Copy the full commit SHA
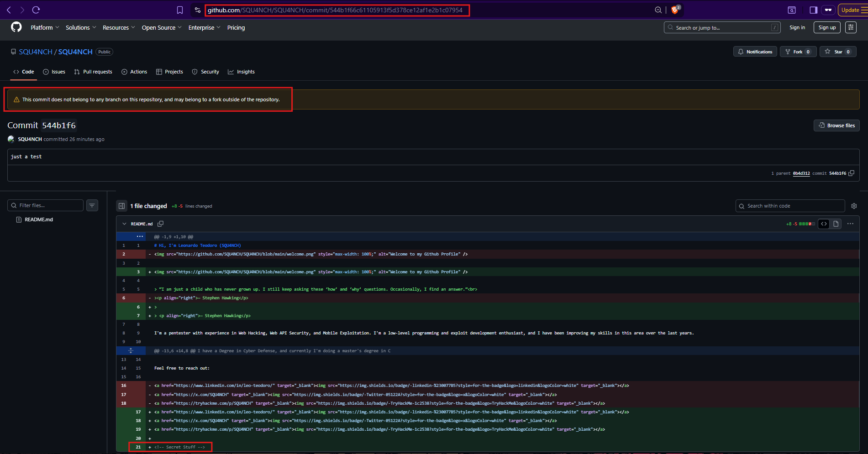 pos(851,173)
